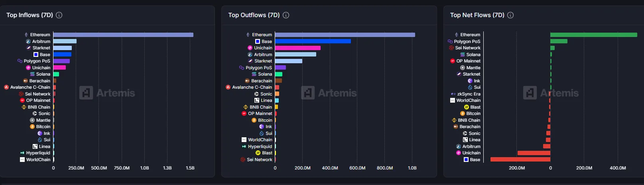Click the Bitcoin icon in Top Outflows chart
The image size is (644, 185).
pos(254,120)
